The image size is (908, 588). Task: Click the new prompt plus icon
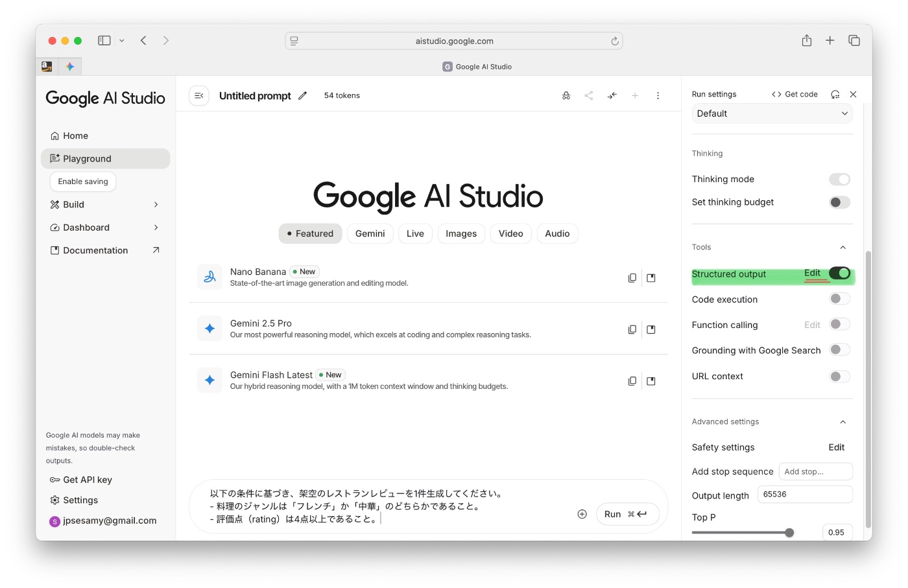click(635, 95)
